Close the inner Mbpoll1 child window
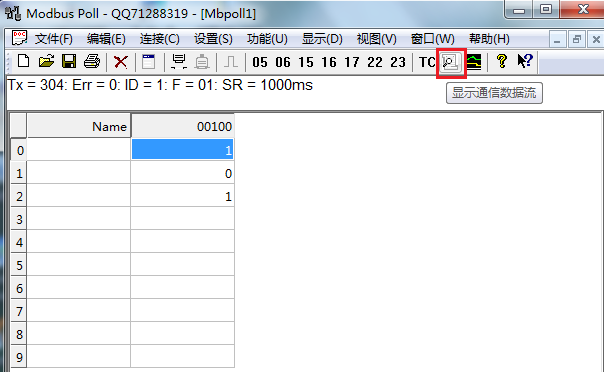 (x=596, y=39)
